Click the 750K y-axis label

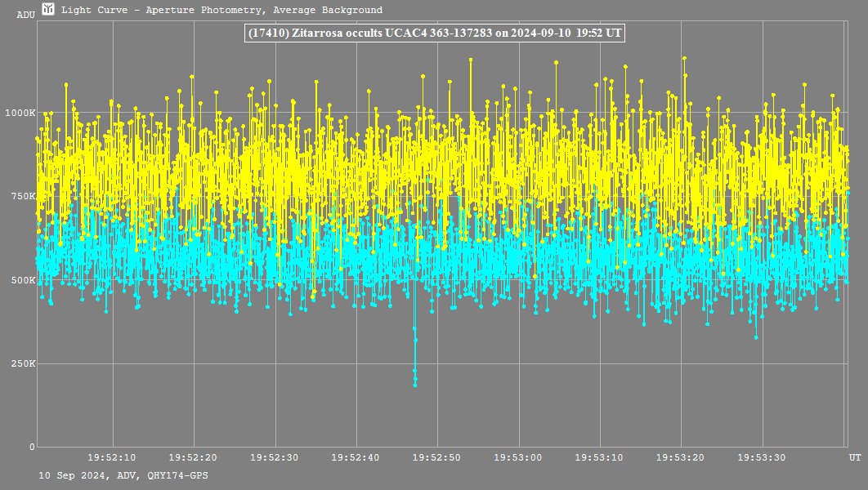(x=24, y=196)
